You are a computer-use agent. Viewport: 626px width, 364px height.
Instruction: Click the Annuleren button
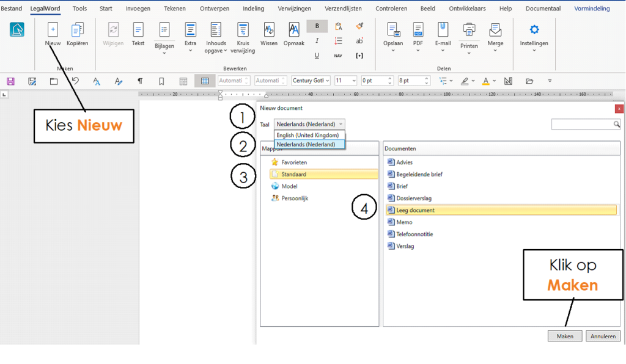tap(603, 336)
